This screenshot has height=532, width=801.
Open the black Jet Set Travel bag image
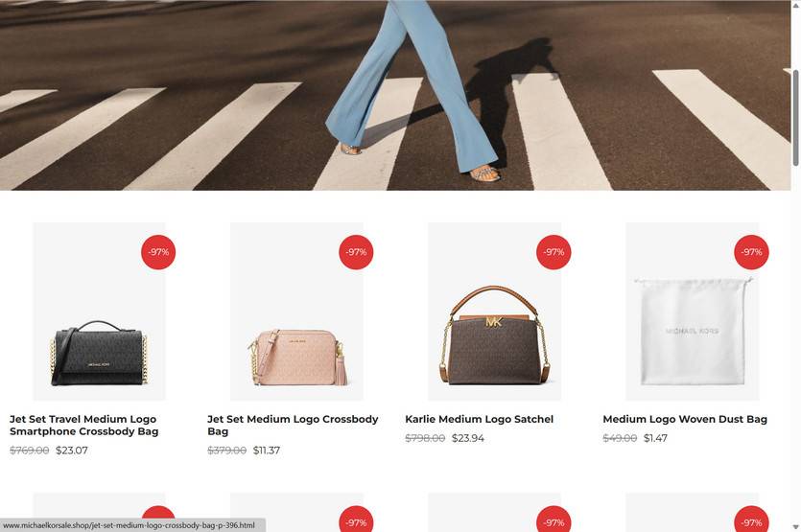coord(99,312)
